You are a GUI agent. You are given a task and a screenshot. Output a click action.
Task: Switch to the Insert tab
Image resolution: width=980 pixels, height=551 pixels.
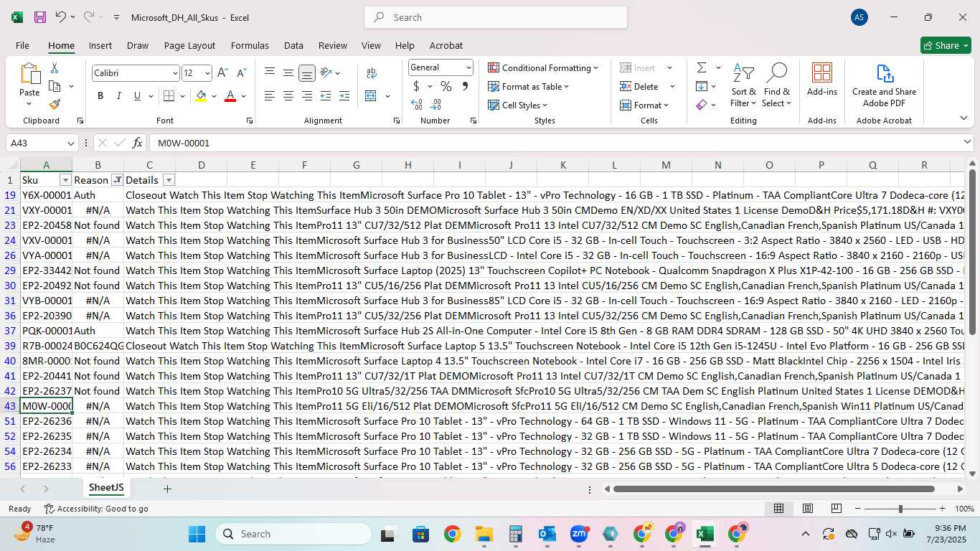pyautogui.click(x=100, y=45)
